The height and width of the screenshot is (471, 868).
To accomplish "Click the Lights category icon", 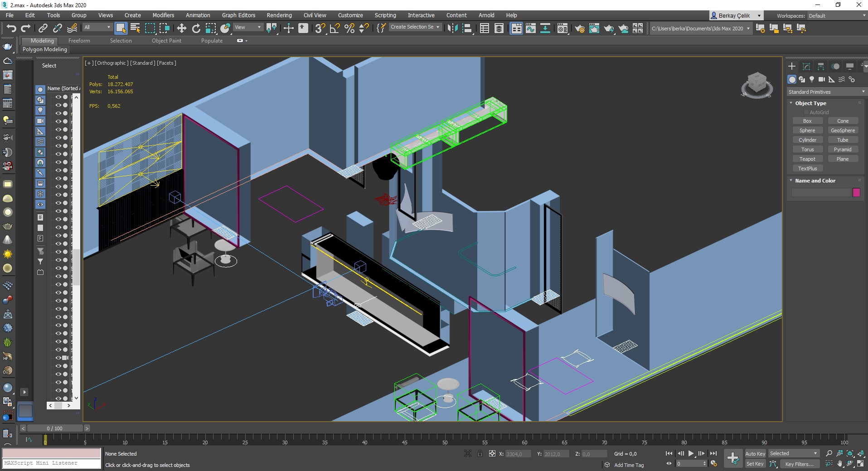I will [x=811, y=79].
